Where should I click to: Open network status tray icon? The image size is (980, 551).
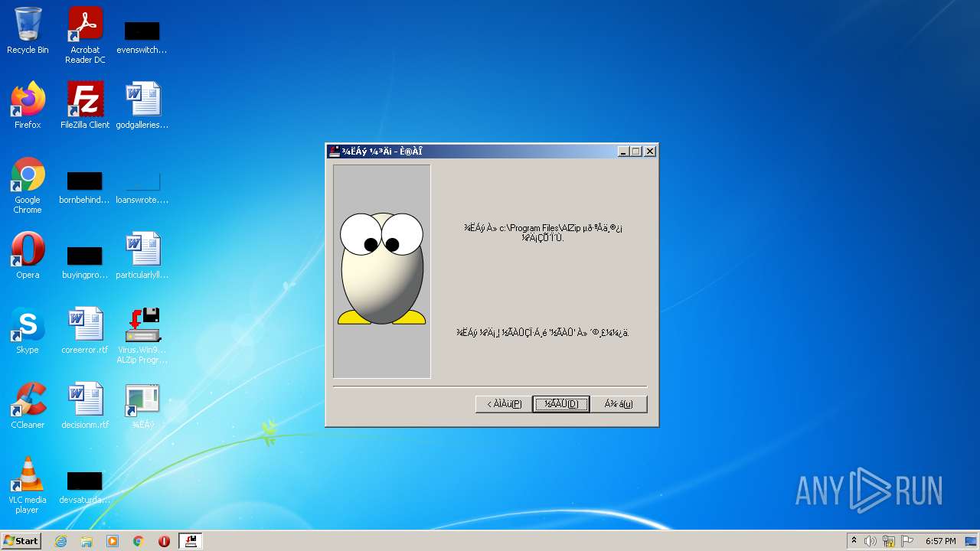pyautogui.click(x=889, y=541)
